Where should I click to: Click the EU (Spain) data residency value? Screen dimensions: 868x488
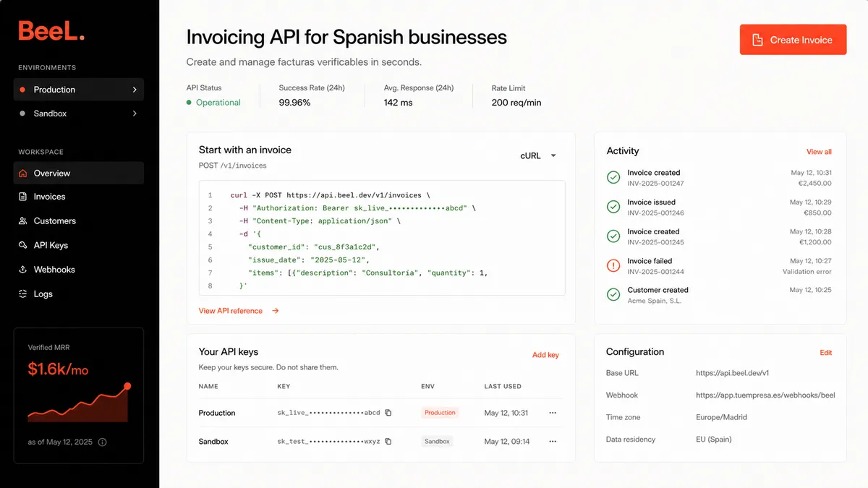713,440
